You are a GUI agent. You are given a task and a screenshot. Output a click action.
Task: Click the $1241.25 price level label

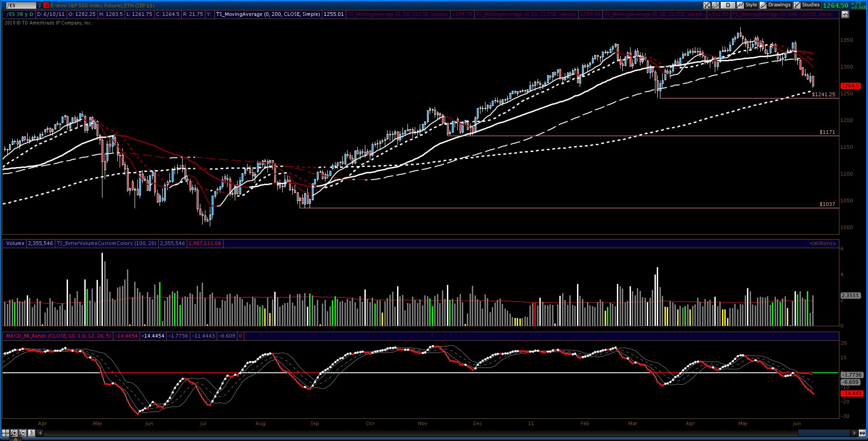coord(824,95)
